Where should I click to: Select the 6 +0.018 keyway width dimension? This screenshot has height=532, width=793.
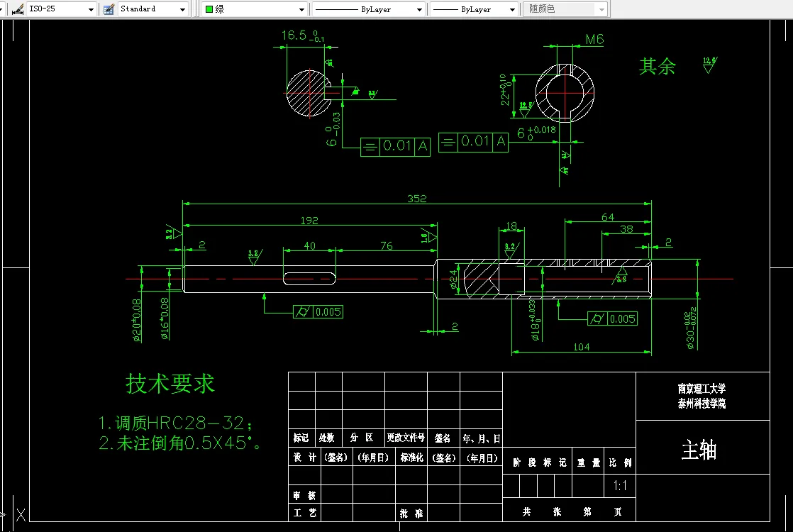tap(536, 133)
